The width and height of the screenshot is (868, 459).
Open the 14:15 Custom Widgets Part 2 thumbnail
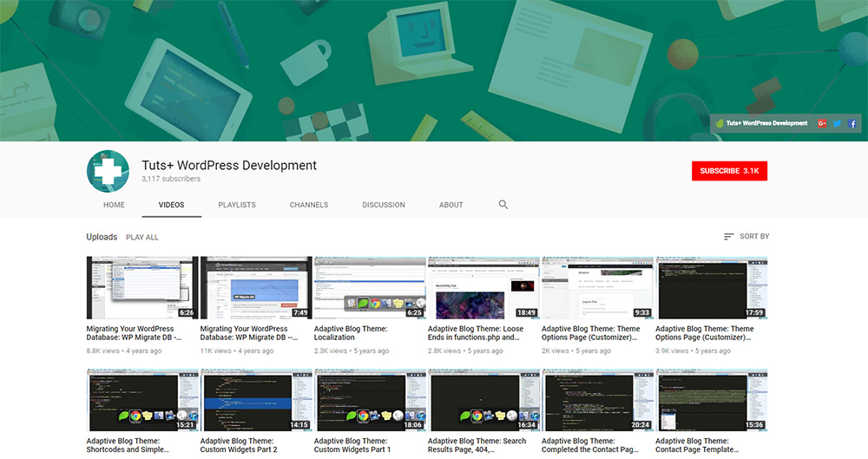coord(256,400)
